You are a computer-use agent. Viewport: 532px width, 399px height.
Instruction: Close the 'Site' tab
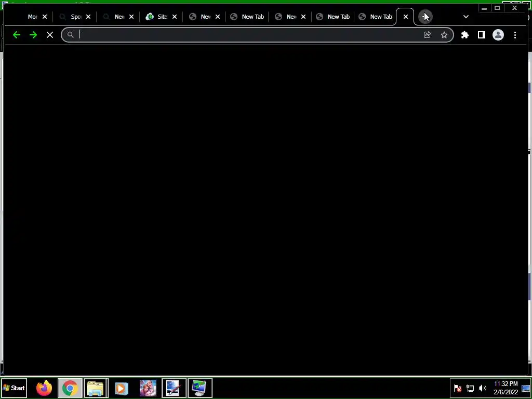click(175, 17)
